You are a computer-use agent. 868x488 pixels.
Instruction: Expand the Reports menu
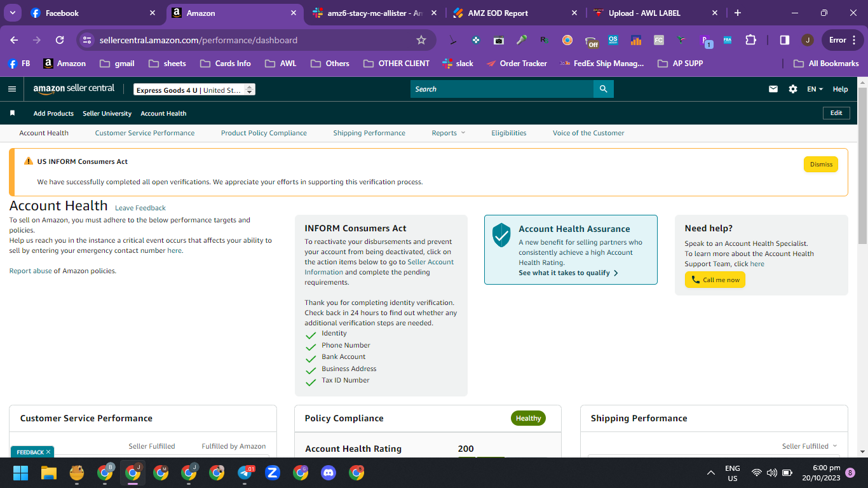[x=449, y=133]
